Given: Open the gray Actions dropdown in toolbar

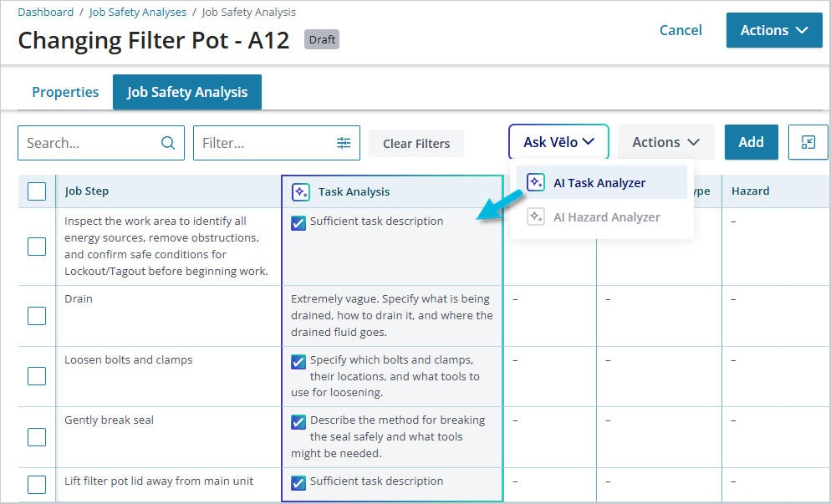Looking at the screenshot, I should (x=665, y=142).
